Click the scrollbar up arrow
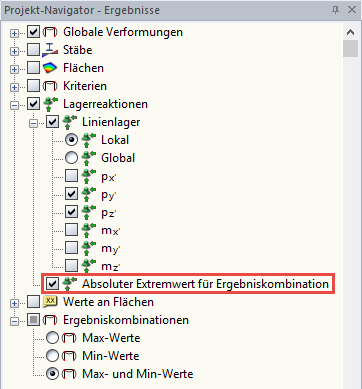The width and height of the screenshot is (362, 389). tap(350, 32)
